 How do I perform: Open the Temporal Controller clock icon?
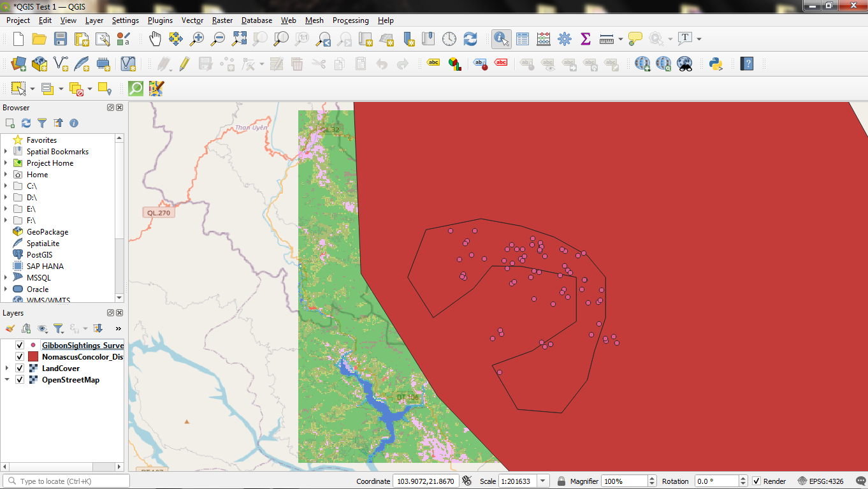(x=449, y=39)
